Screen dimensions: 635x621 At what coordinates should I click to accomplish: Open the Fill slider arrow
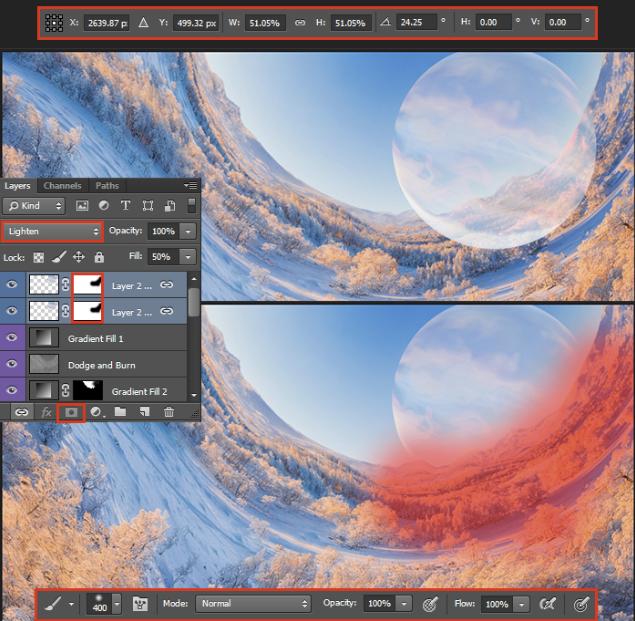188,257
